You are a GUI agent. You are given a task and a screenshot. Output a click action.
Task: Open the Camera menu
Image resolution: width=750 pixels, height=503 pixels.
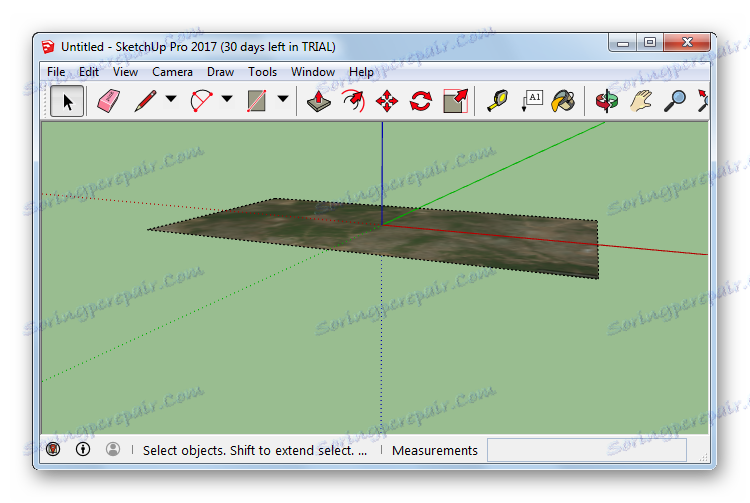coord(172,72)
